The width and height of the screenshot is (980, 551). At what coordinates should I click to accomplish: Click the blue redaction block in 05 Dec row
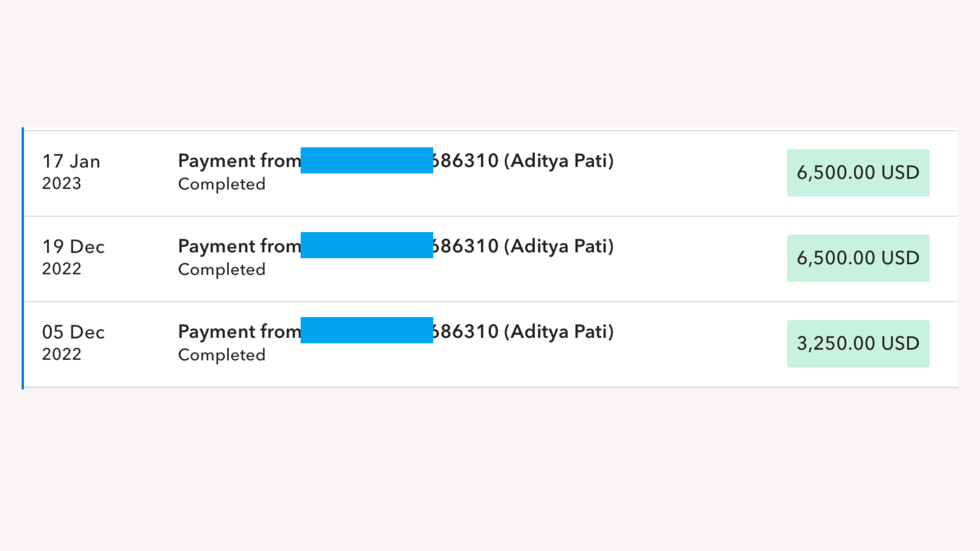pyautogui.click(x=366, y=331)
